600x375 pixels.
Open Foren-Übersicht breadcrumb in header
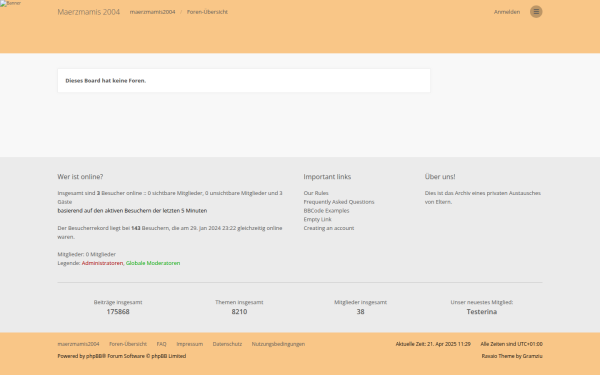[x=207, y=12]
